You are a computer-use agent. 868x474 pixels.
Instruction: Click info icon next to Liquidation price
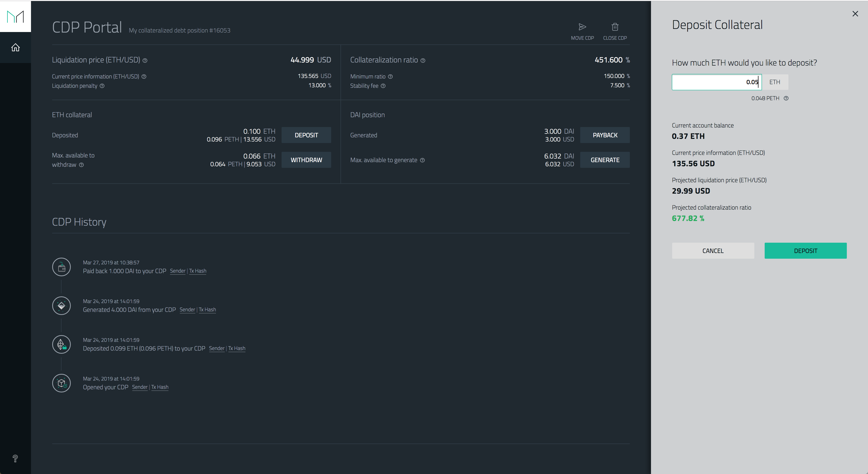(145, 61)
